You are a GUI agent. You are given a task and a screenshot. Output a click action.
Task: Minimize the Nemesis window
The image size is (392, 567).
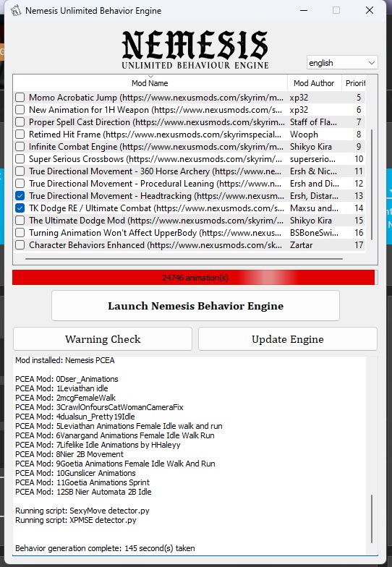pyautogui.click(x=304, y=10)
